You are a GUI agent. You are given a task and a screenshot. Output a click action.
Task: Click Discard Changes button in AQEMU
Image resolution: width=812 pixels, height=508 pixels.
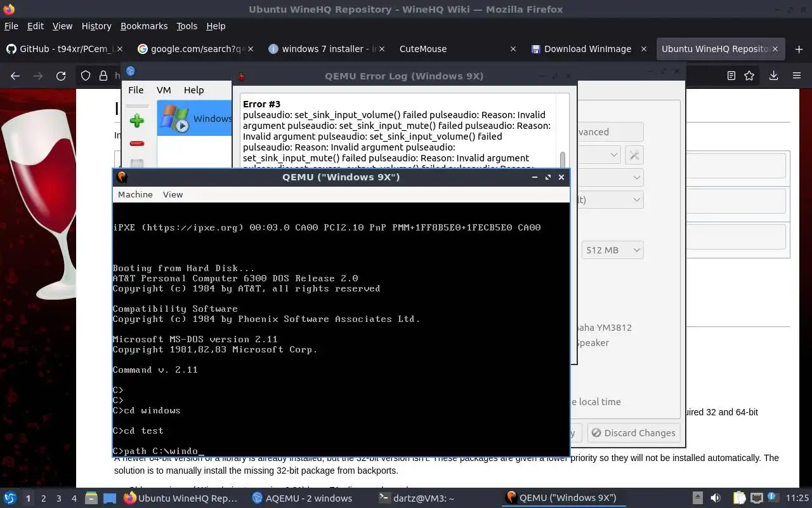tap(633, 433)
